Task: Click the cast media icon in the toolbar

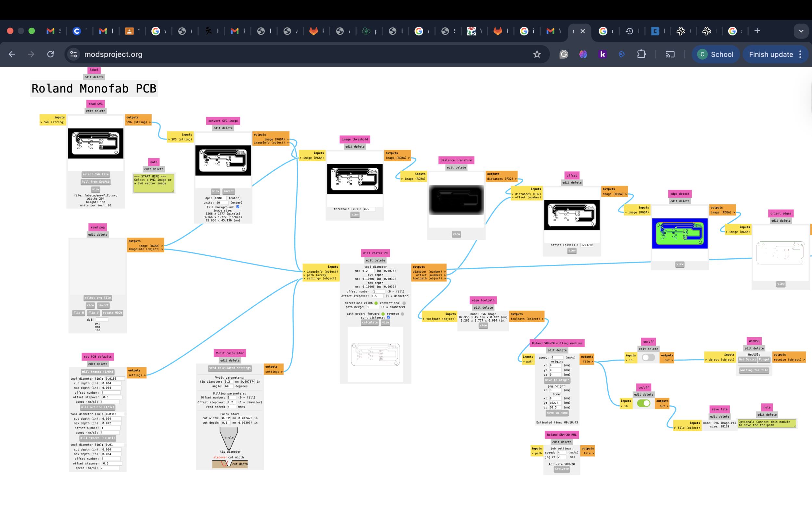Action: [x=670, y=54]
